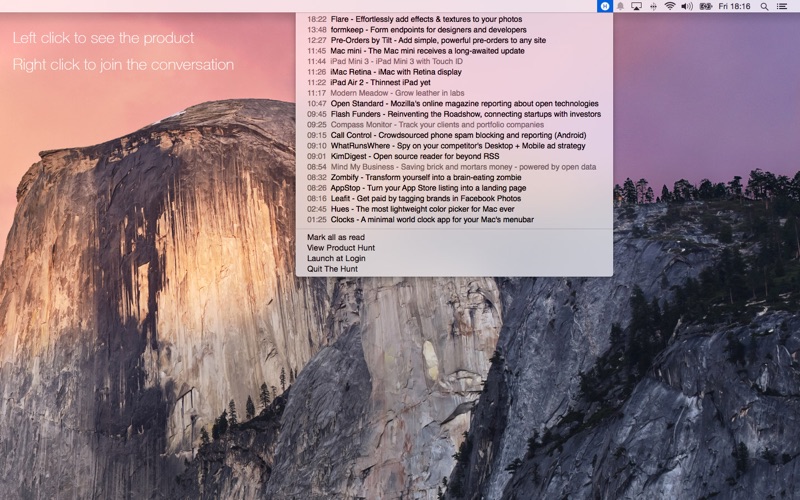Open the Mac mini update entry
800x500 pixels.
point(454,51)
